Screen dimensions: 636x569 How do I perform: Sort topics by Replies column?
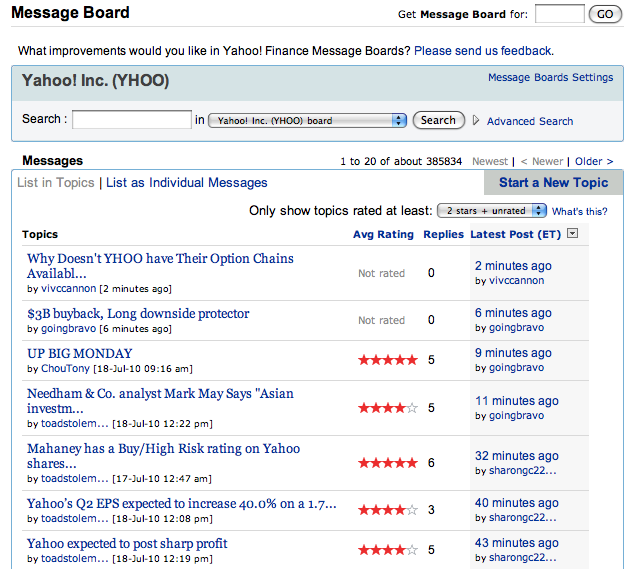pyautogui.click(x=443, y=234)
